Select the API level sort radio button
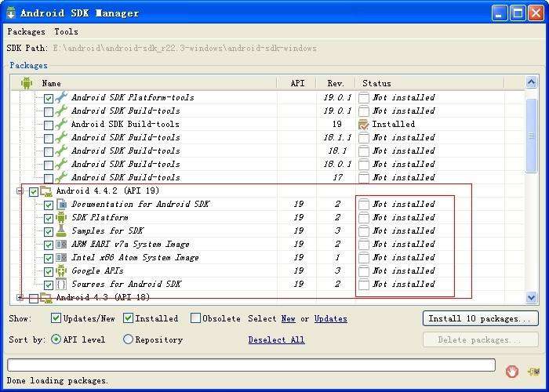The height and width of the screenshot is (392, 549). 56,339
